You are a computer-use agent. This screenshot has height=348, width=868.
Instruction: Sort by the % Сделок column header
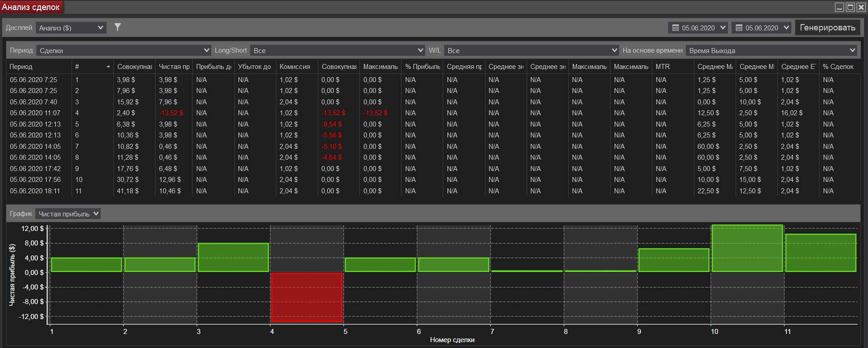[839, 67]
